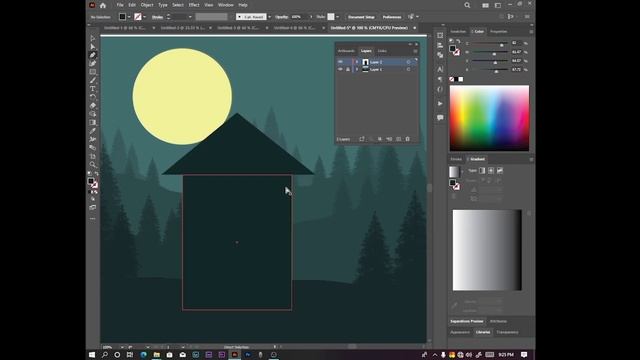Open Windows Start button
Screen dimensions: 640x360
tap(92, 355)
